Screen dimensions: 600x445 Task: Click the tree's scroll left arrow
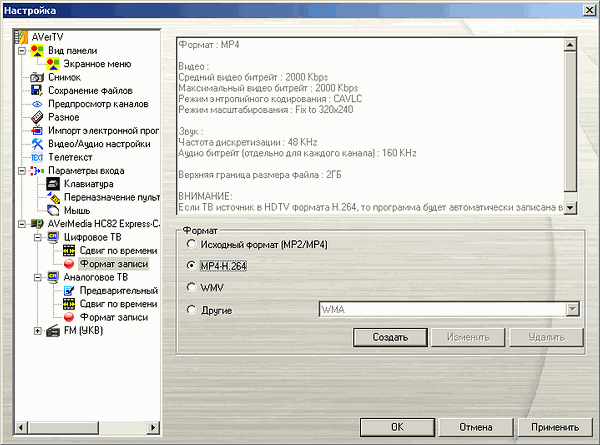click(x=21, y=427)
